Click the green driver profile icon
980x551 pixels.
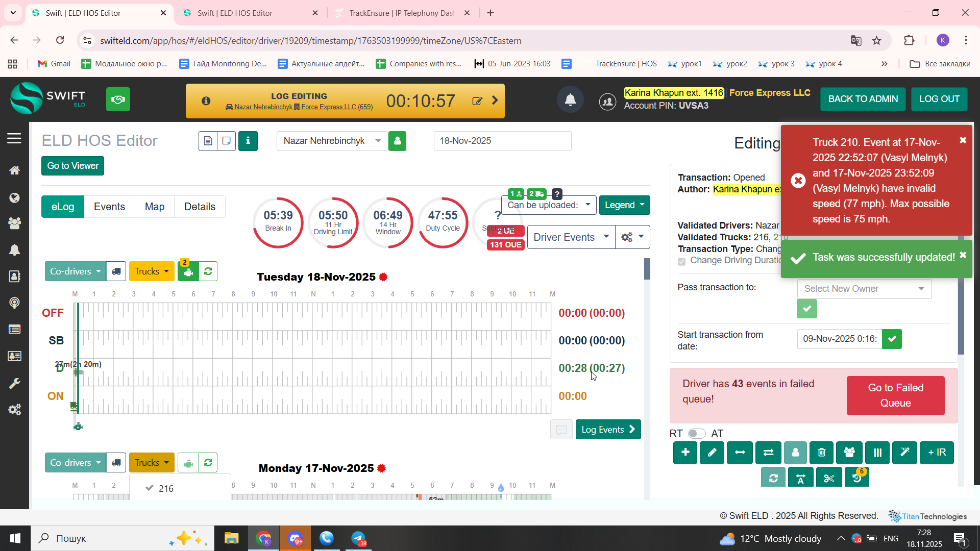point(397,141)
